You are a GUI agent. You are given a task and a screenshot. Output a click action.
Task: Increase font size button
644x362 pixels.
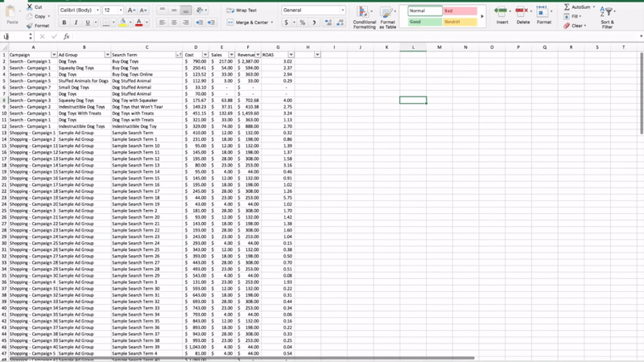(x=131, y=10)
